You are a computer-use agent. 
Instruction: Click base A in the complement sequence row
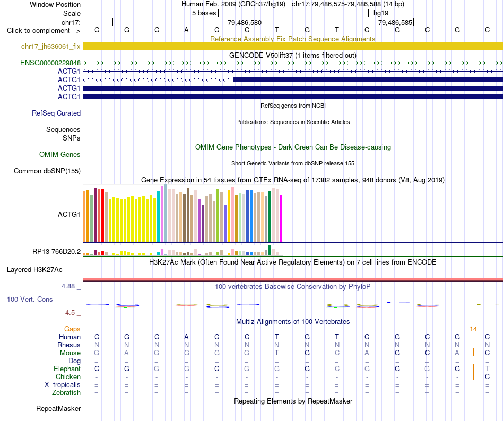tap(186, 30)
